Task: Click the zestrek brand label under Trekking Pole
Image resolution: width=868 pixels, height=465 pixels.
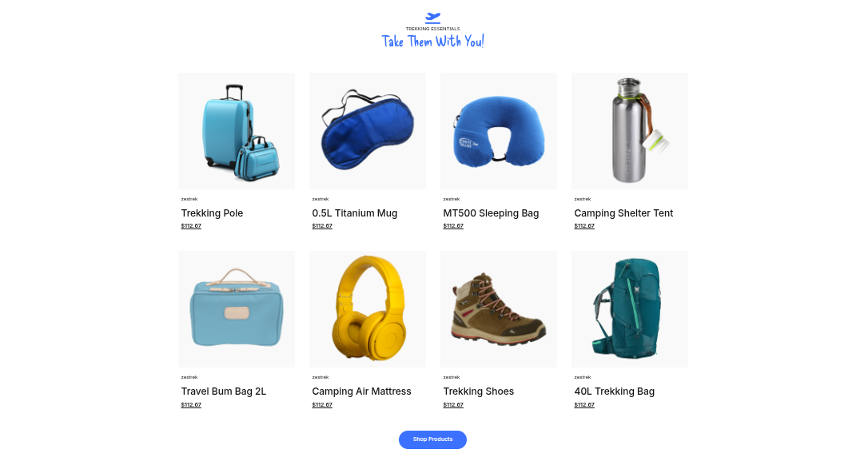Action: click(189, 199)
